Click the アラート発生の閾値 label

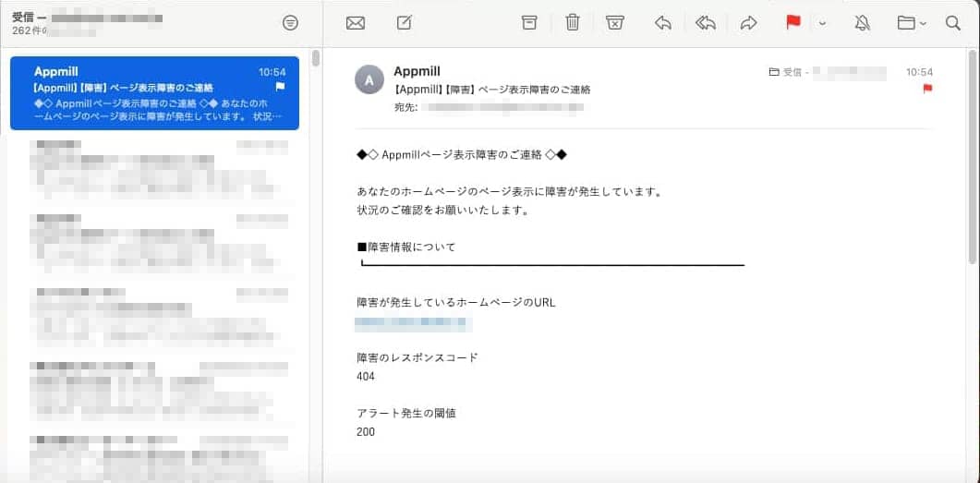pos(406,413)
